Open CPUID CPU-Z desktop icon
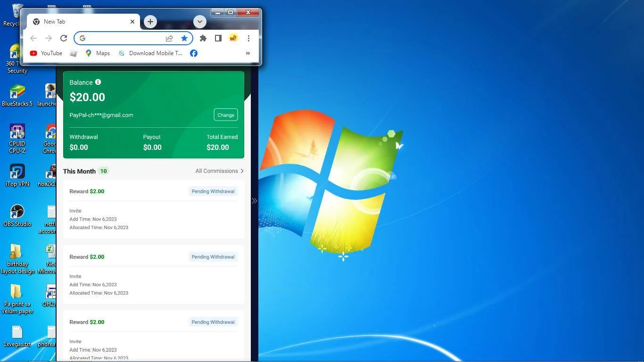 pyautogui.click(x=17, y=139)
